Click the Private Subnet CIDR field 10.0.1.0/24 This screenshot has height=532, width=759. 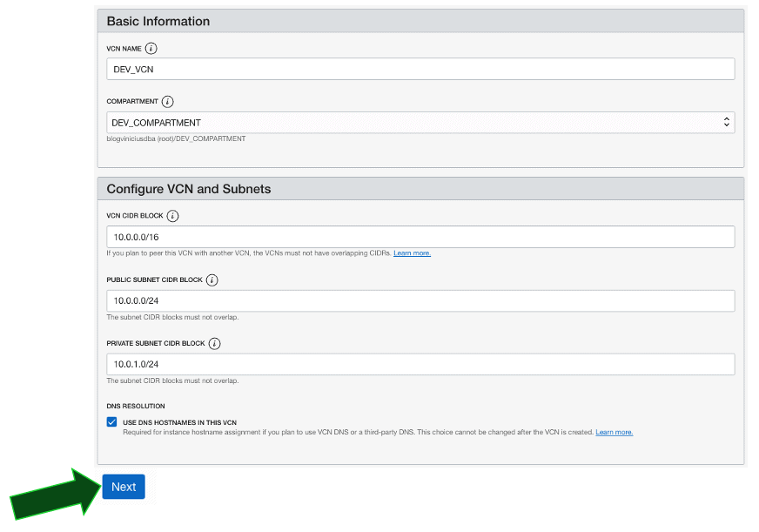click(420, 365)
